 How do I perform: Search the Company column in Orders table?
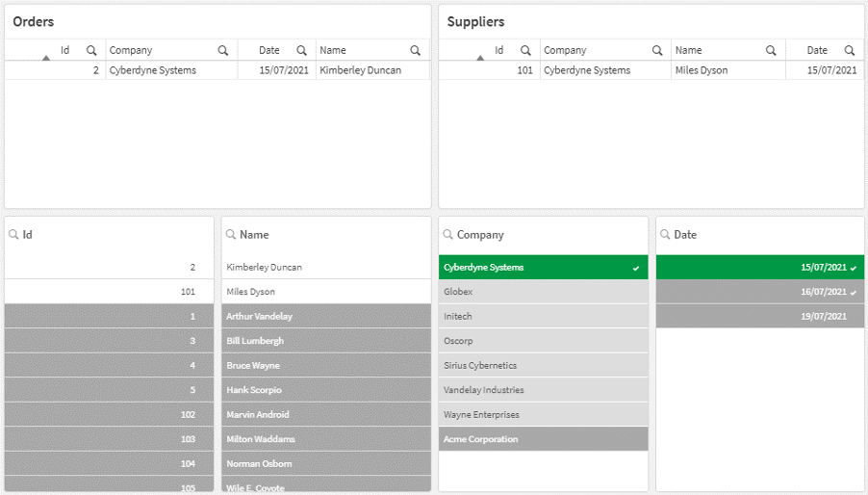(x=223, y=50)
